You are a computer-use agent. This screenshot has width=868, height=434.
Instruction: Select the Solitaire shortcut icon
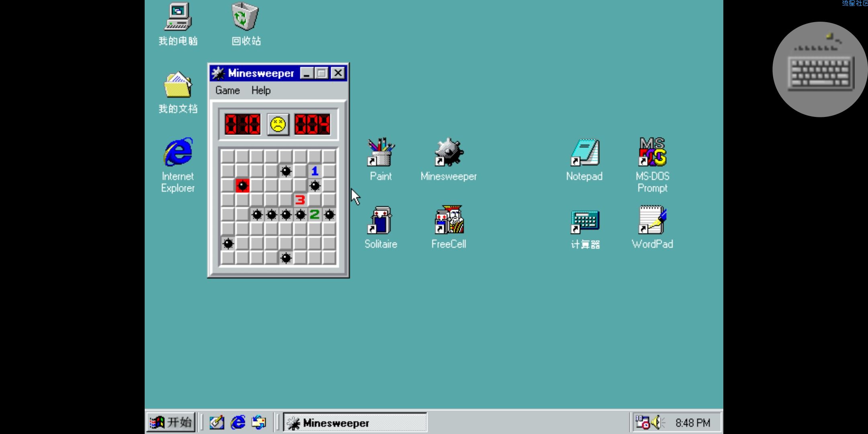381,227
